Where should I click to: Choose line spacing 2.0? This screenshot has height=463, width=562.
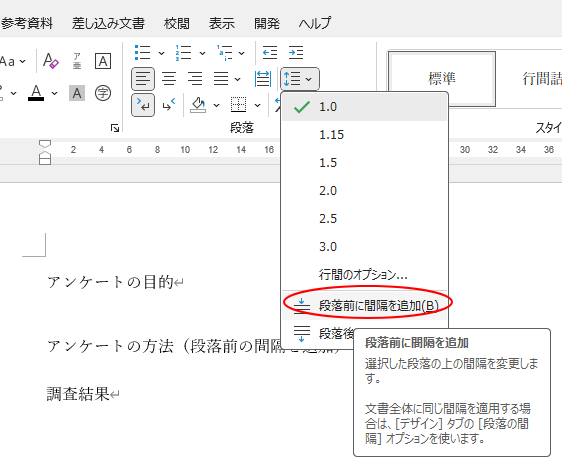365,191
